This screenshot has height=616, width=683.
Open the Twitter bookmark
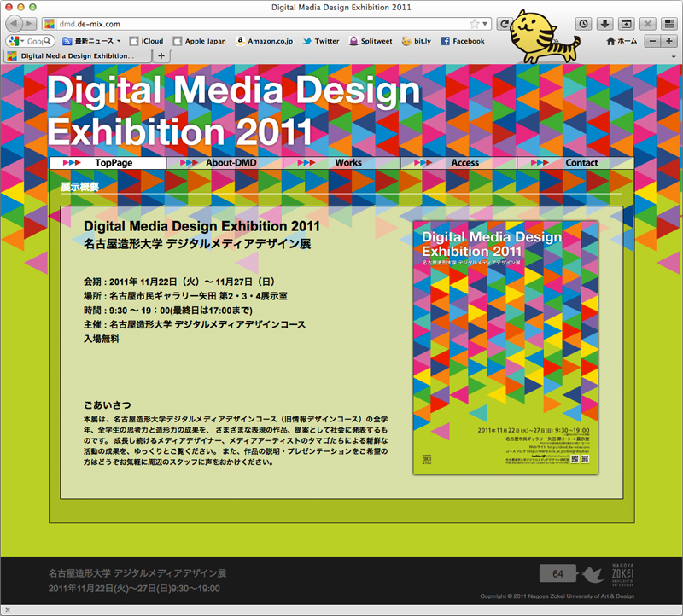pyautogui.click(x=321, y=41)
